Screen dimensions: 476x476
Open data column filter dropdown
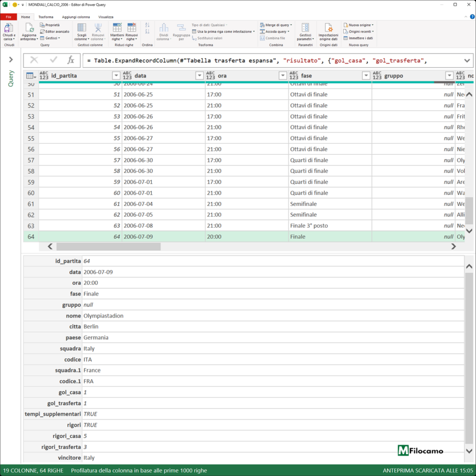coord(199,76)
